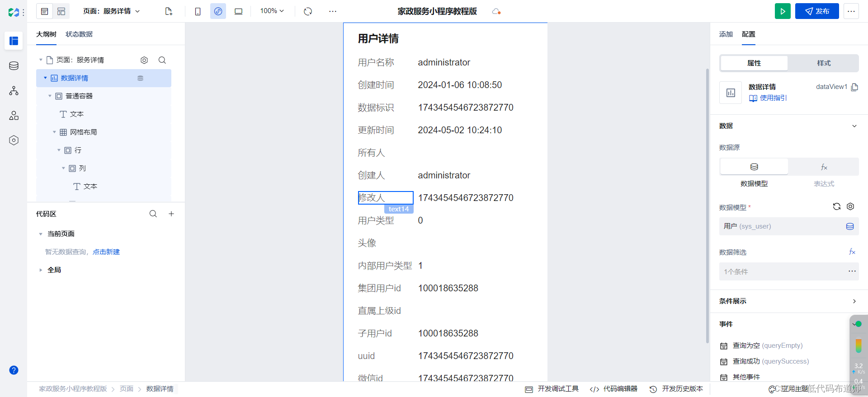Click the 点击新建 link
868x397 pixels.
point(106,252)
